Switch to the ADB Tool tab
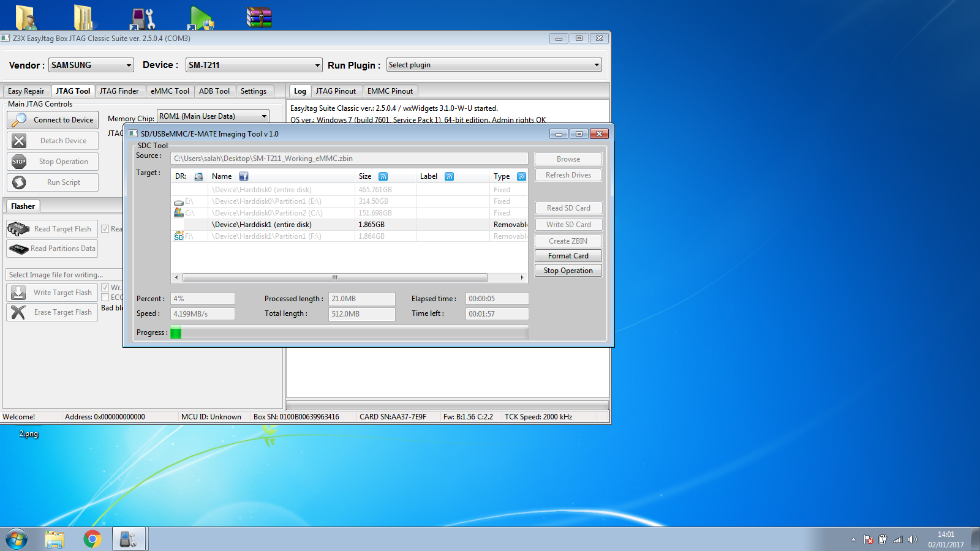The height and width of the screenshot is (551, 980). tap(214, 91)
